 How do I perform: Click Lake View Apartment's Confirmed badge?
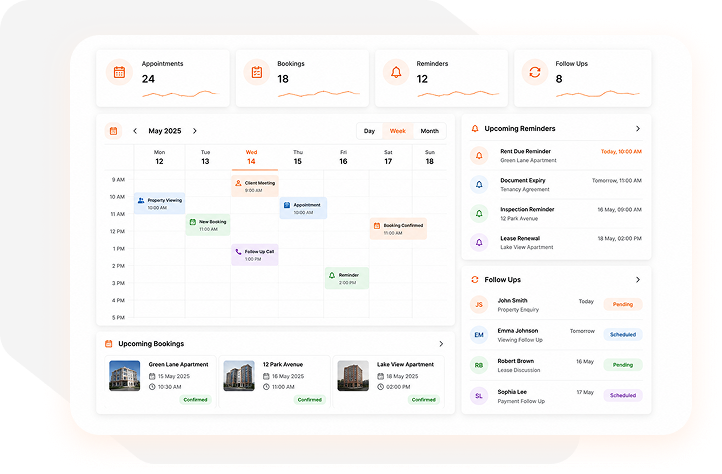click(424, 400)
